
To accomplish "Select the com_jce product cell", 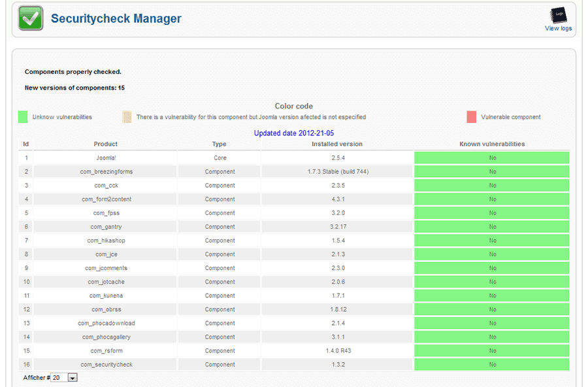I will [x=106, y=254].
